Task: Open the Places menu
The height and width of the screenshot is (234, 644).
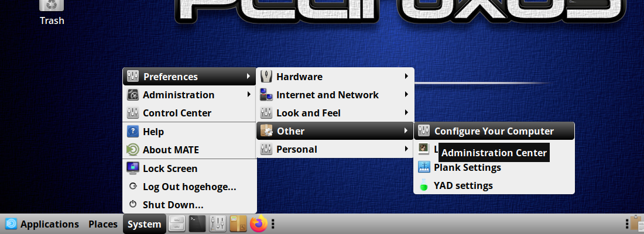Action: pos(103,224)
